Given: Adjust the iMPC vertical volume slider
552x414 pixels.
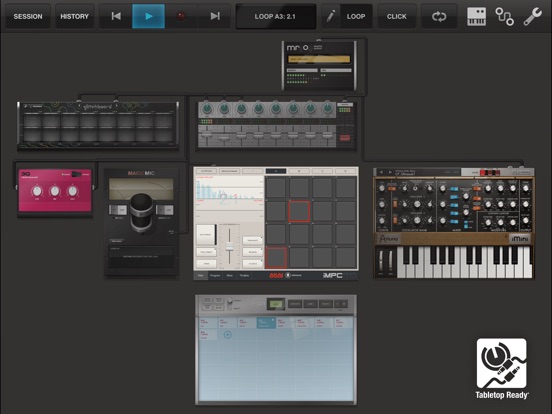Looking at the screenshot, I should (x=230, y=246).
